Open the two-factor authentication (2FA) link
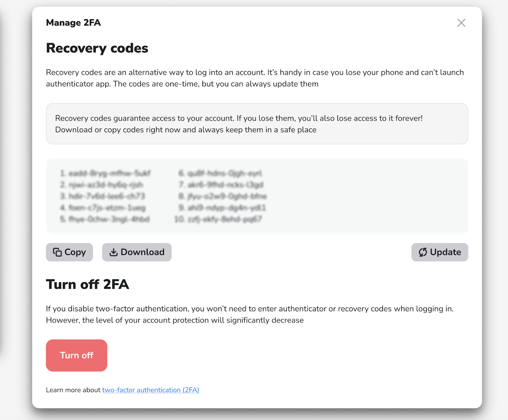The width and height of the screenshot is (508, 420). point(150,390)
